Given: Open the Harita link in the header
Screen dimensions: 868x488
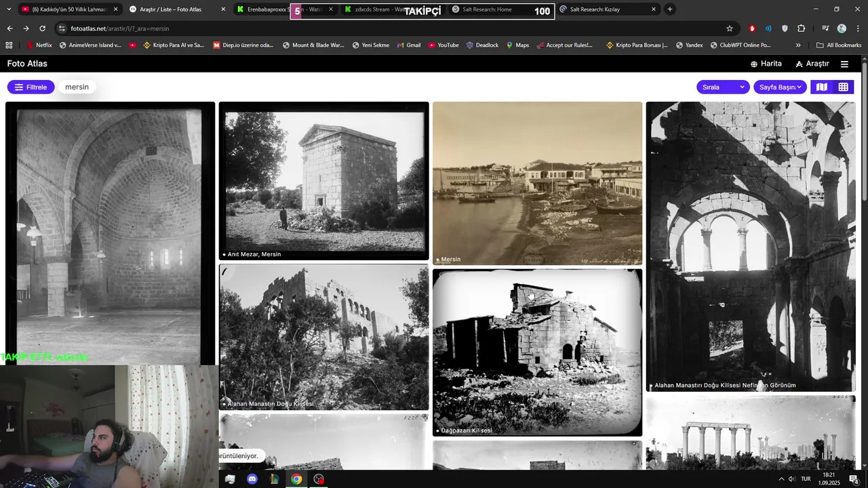Looking at the screenshot, I should point(766,64).
